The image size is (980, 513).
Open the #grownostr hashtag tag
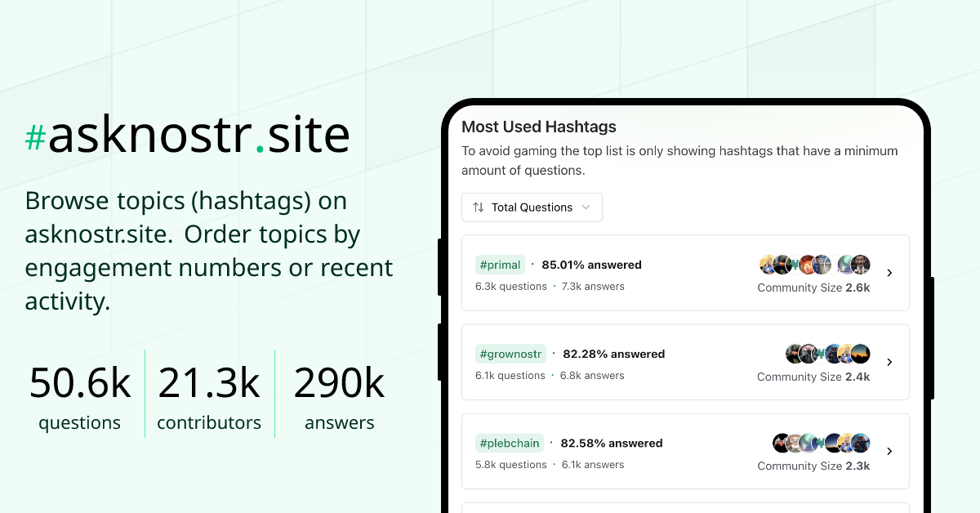(510, 354)
